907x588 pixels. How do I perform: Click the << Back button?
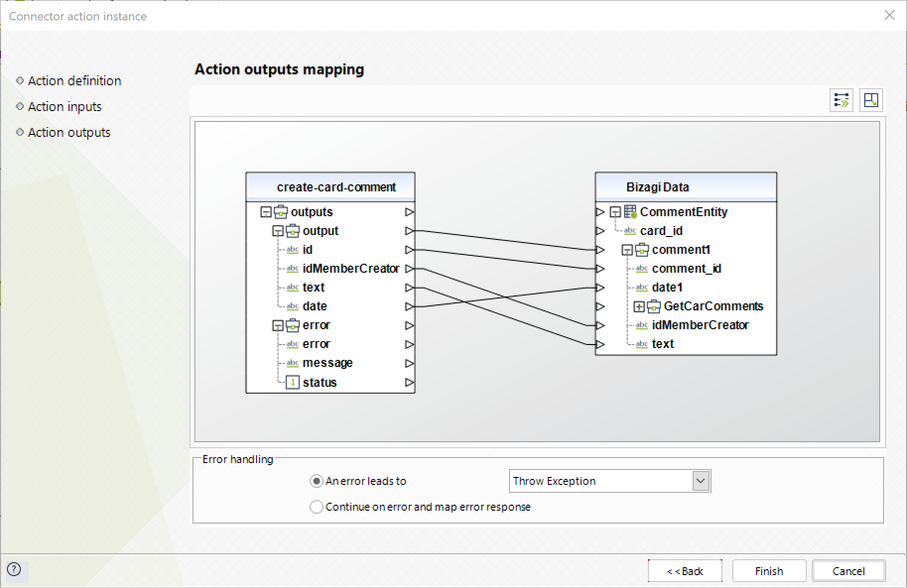pyautogui.click(x=685, y=571)
